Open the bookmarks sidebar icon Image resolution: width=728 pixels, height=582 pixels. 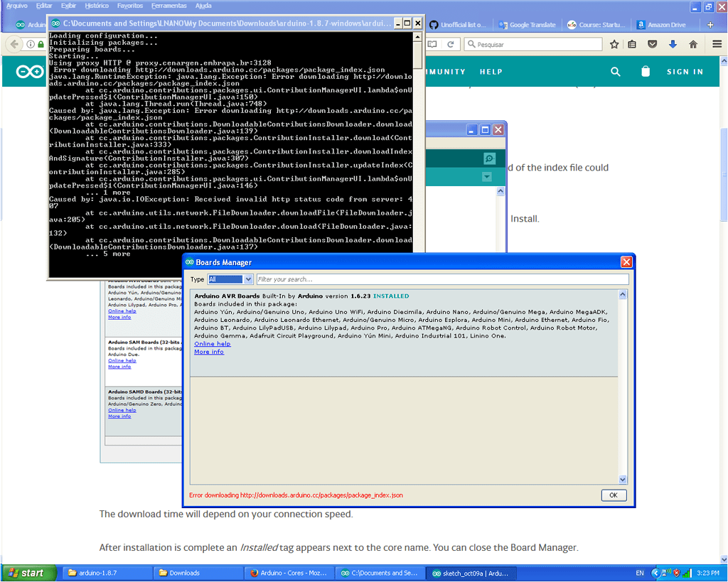(x=633, y=43)
